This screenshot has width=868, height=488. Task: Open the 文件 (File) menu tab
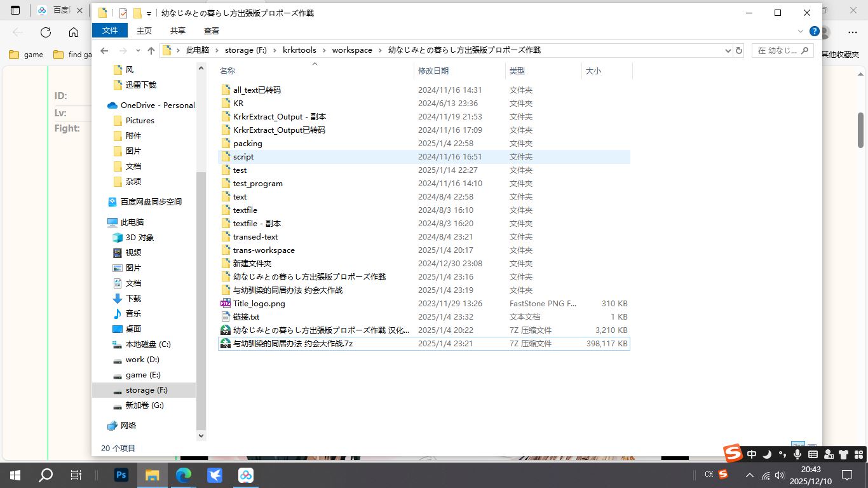point(110,30)
